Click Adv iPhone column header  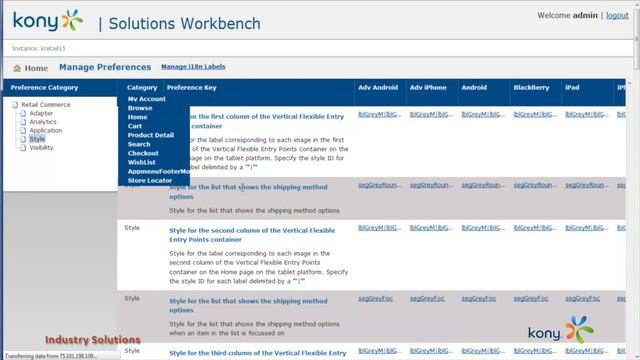[x=428, y=87]
